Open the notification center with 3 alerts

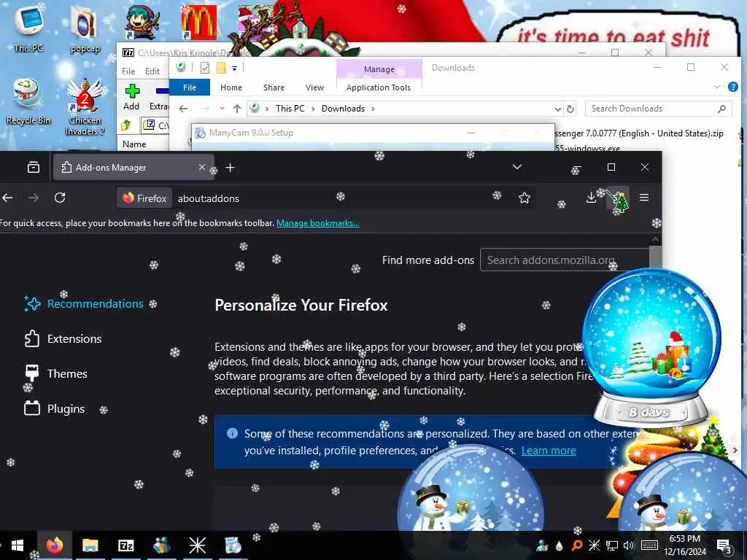point(724,545)
